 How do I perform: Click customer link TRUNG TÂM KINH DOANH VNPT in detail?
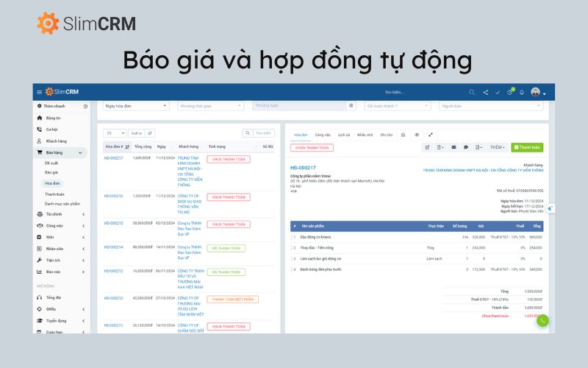click(x=483, y=171)
